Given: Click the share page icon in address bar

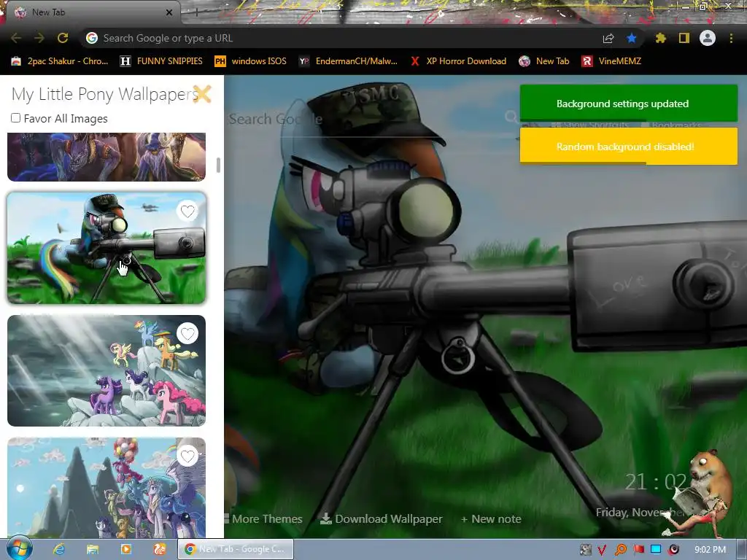Looking at the screenshot, I should [x=608, y=38].
